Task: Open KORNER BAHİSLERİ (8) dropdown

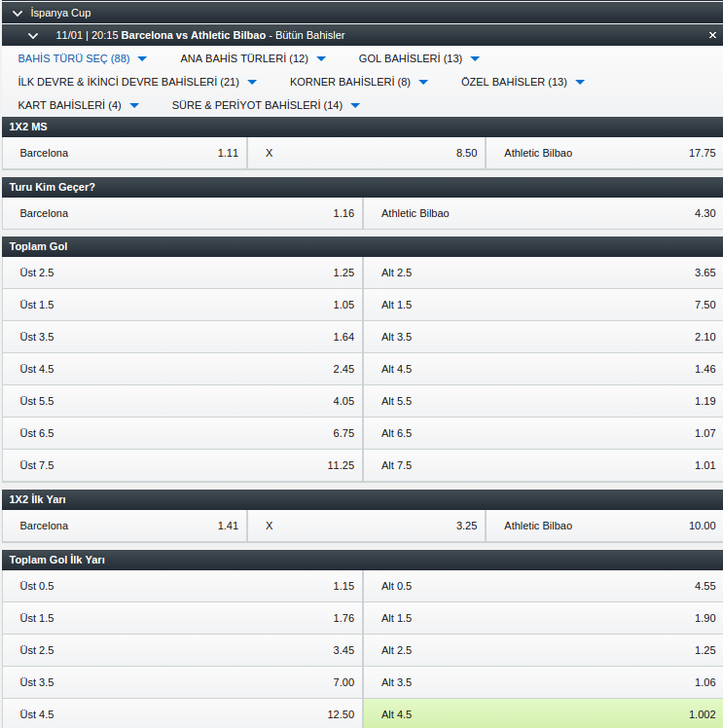Action: coord(359,82)
